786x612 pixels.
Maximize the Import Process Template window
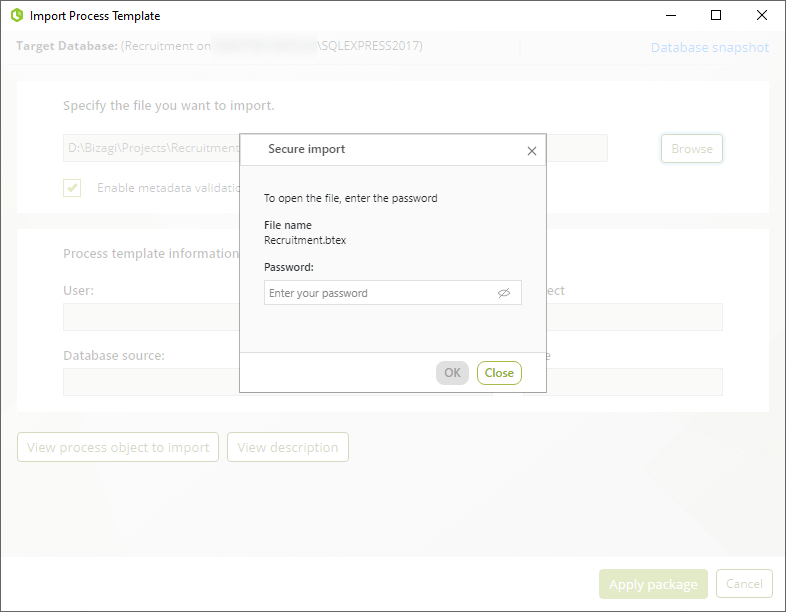pyautogui.click(x=716, y=15)
